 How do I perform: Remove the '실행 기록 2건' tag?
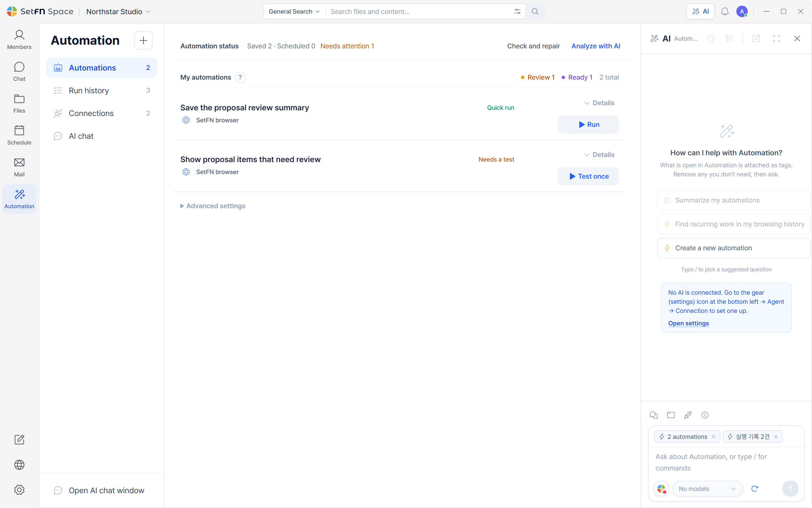[x=776, y=437]
